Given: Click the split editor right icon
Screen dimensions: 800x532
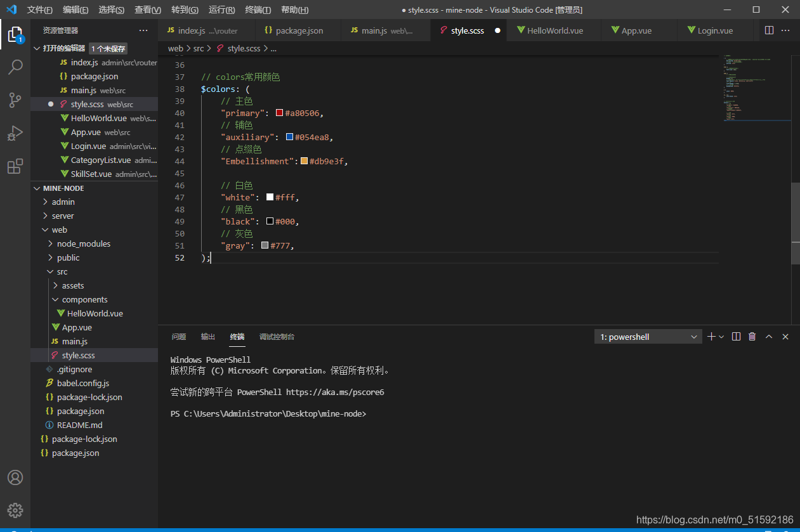Looking at the screenshot, I should (x=769, y=30).
